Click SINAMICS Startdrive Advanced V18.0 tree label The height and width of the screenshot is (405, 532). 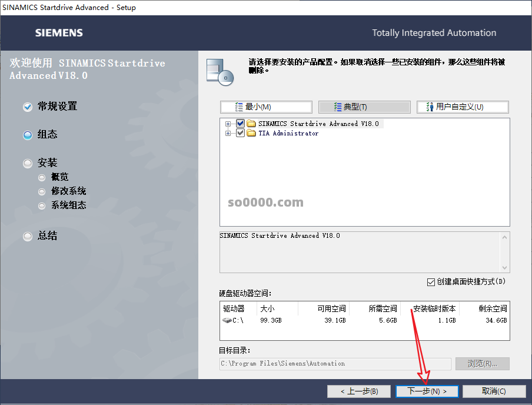click(x=318, y=124)
